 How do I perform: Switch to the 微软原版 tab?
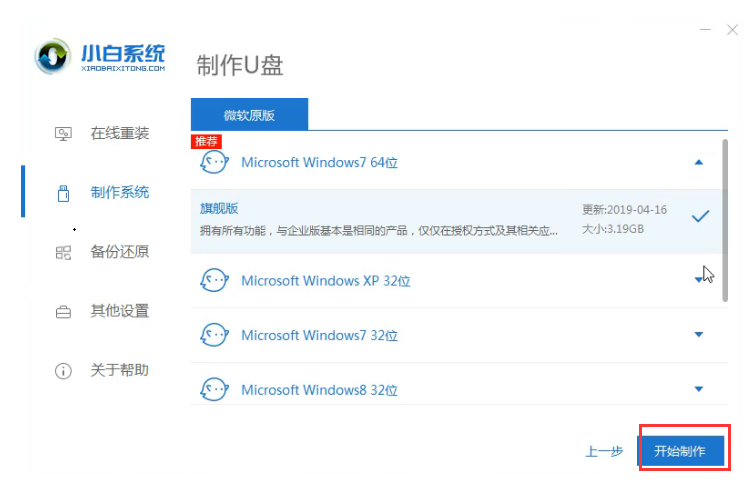pos(249,114)
